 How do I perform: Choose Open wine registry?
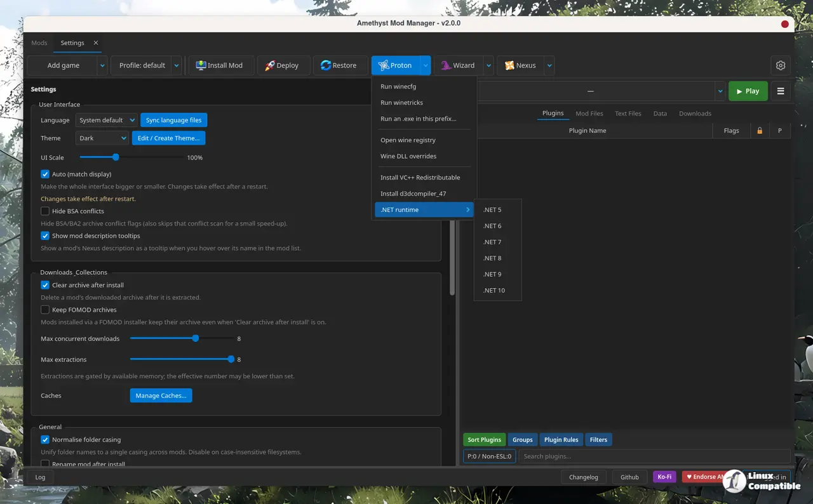424,140
